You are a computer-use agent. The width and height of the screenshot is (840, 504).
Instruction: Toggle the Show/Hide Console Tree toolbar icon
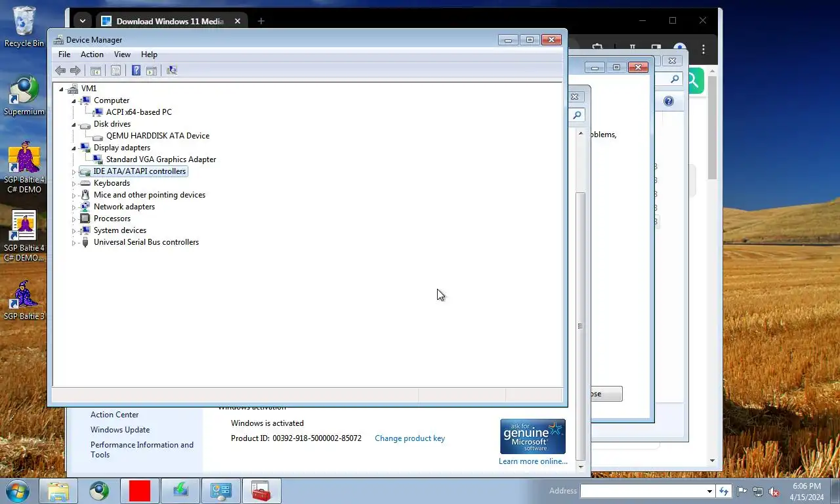pos(96,70)
